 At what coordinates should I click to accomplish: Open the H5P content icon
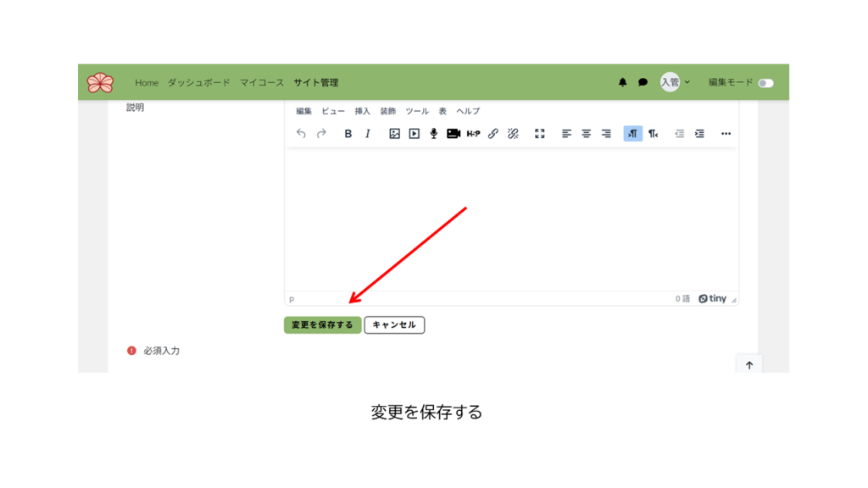473,134
